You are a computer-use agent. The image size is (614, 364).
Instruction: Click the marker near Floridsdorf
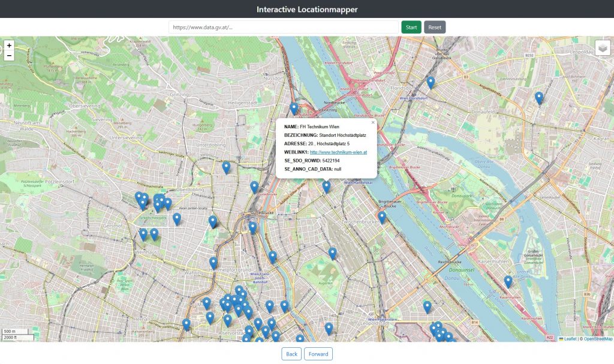429,80
